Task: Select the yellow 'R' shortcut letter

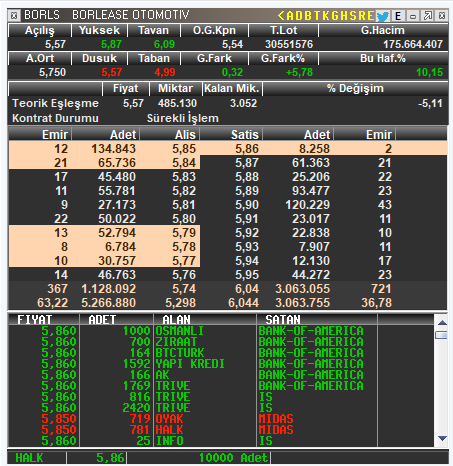Action: pyautogui.click(x=362, y=15)
